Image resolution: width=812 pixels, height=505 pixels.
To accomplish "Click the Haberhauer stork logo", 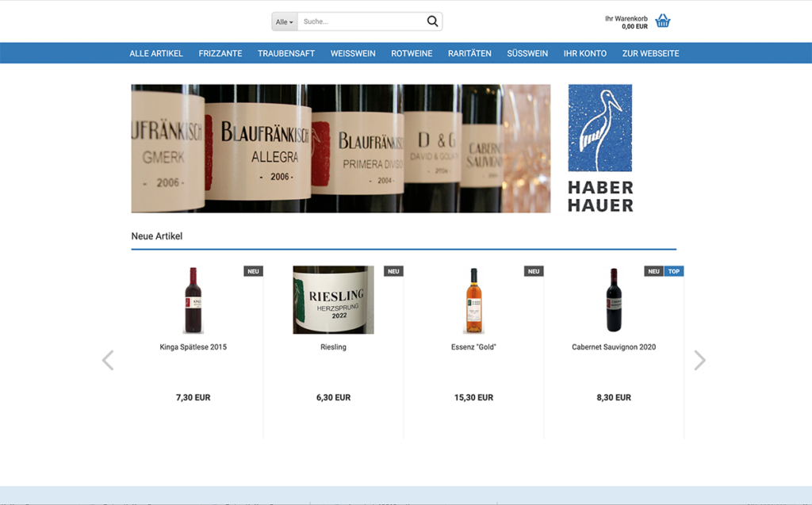I will 601,127.
